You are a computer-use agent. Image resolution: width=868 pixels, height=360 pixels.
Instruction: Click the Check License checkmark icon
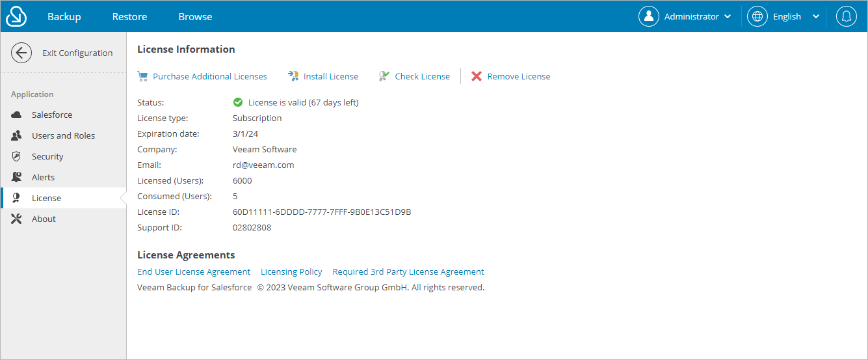(x=384, y=76)
